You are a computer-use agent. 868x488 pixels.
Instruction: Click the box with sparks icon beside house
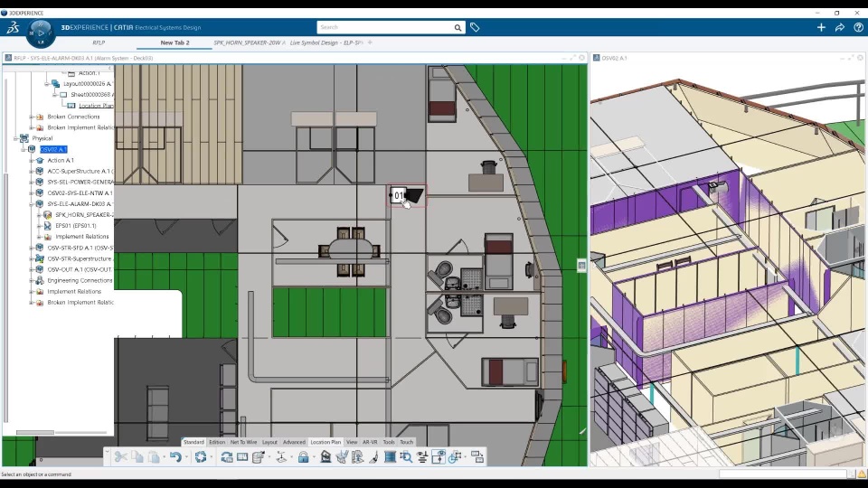click(342, 457)
